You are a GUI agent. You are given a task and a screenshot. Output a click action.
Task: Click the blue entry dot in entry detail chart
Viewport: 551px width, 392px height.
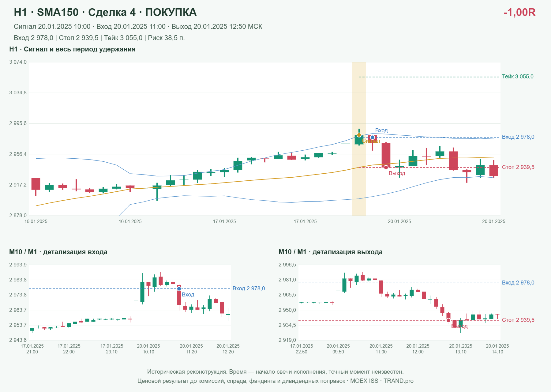point(179,289)
